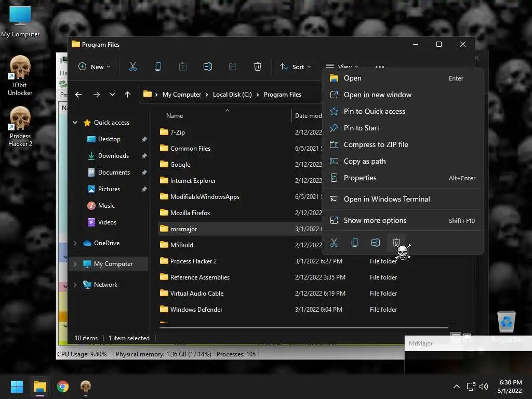Open the taskbar clock and date

point(510,387)
